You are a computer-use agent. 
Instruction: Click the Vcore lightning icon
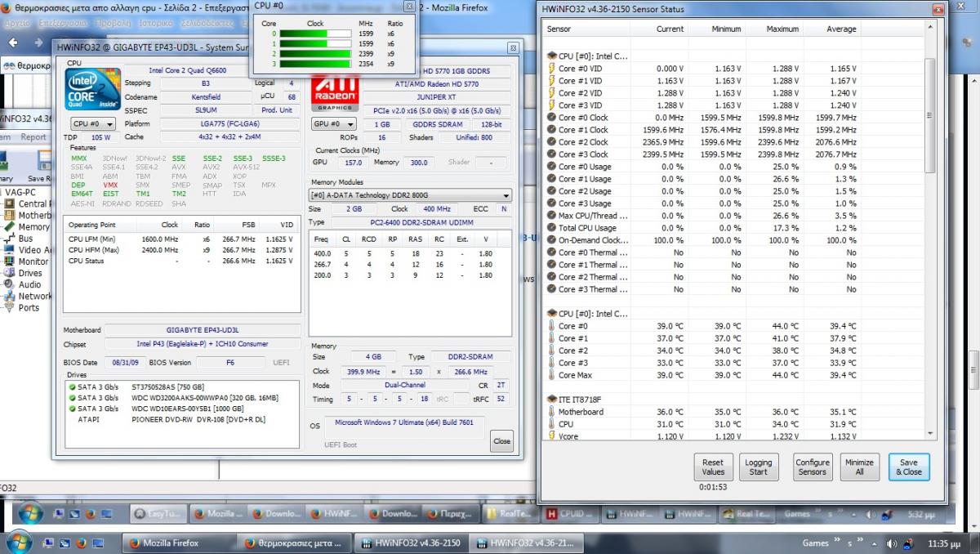551,436
